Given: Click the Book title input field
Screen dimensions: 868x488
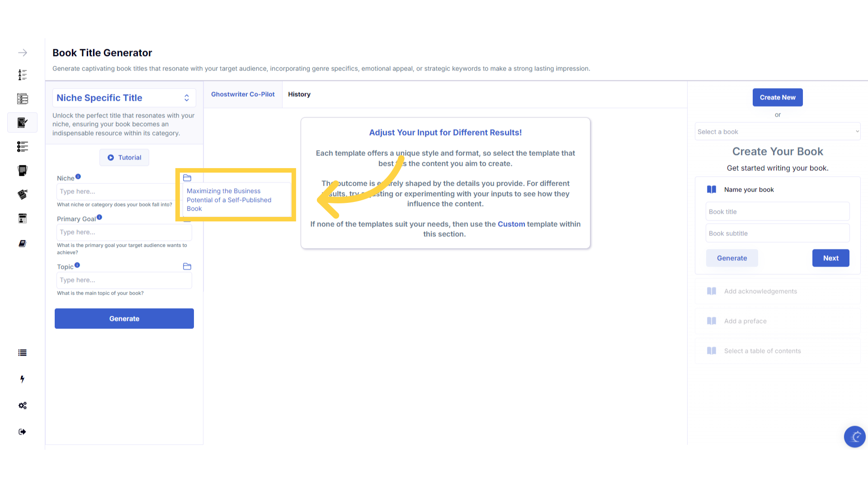Looking at the screenshot, I should pos(777,212).
